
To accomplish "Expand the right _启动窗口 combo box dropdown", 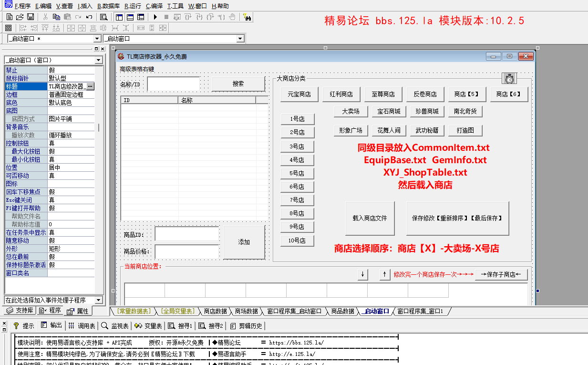I will click(x=240, y=39).
